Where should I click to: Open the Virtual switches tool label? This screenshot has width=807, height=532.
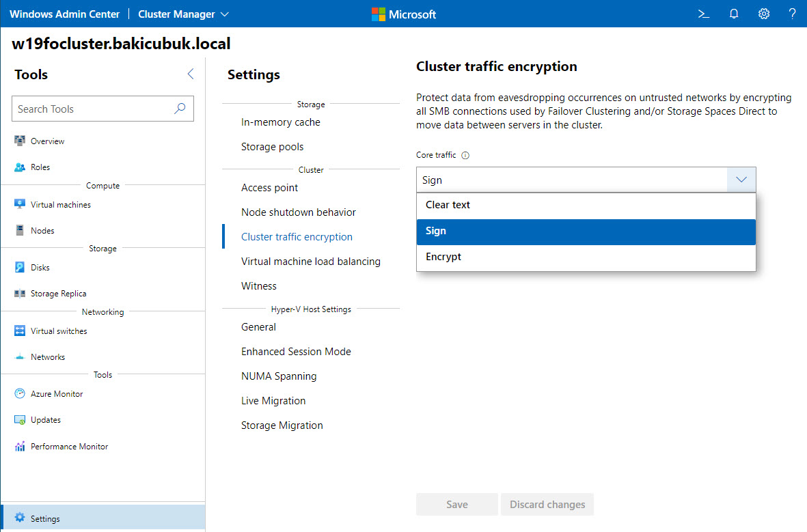click(x=59, y=331)
